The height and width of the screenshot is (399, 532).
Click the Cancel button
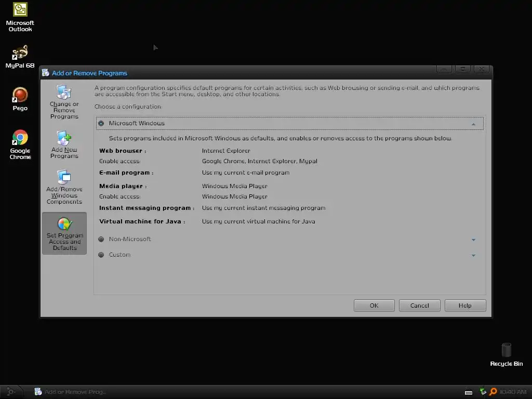(x=419, y=305)
